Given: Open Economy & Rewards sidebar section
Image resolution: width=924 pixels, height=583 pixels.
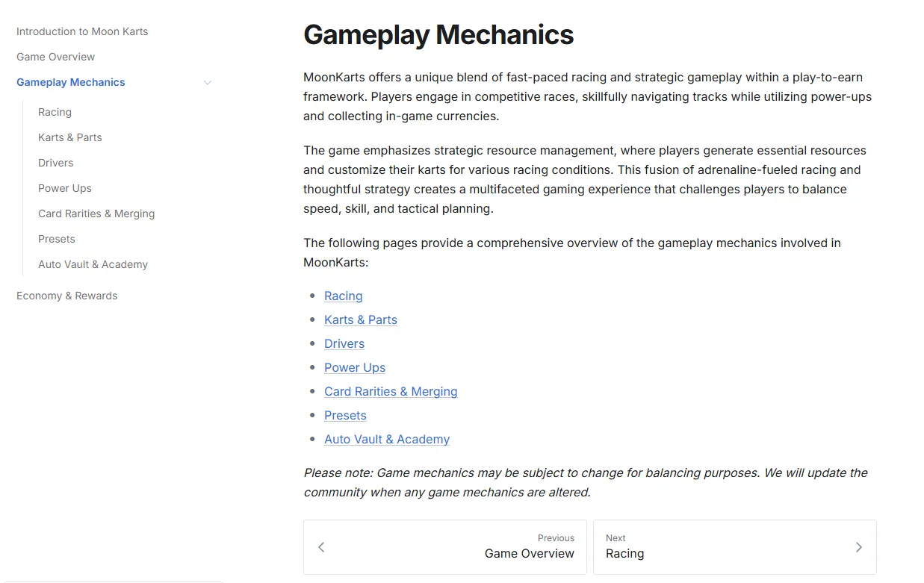Looking at the screenshot, I should [x=67, y=296].
